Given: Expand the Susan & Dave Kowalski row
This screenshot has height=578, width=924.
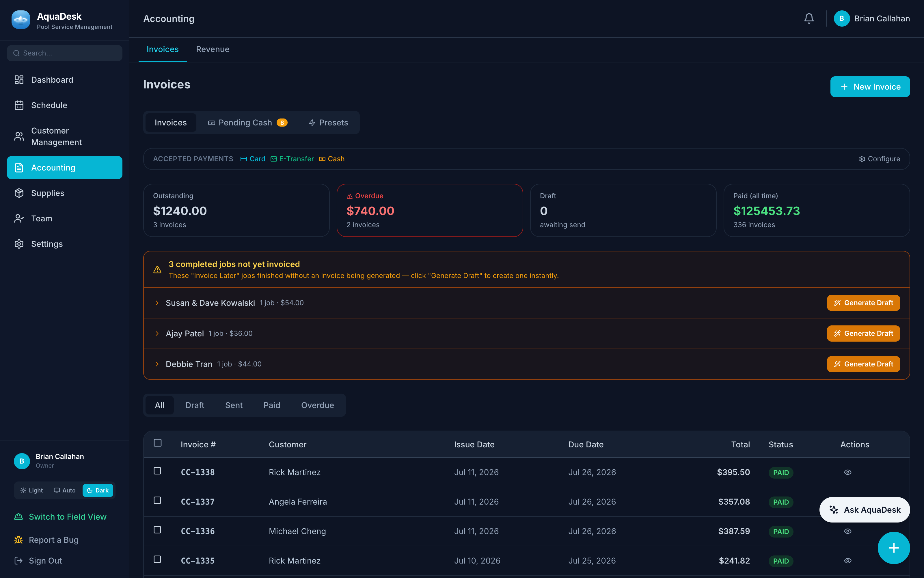Looking at the screenshot, I should tap(157, 303).
